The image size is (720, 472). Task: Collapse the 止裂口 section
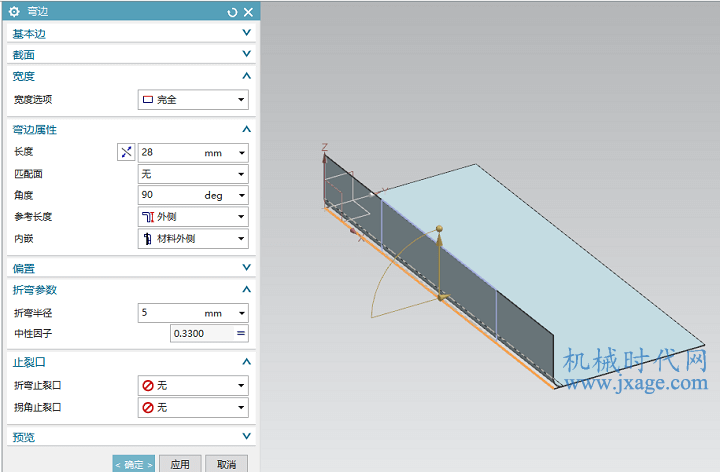(x=247, y=362)
